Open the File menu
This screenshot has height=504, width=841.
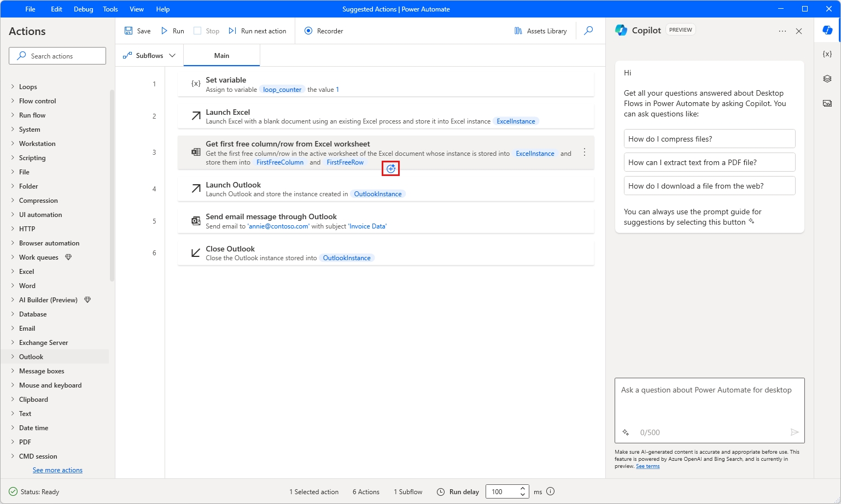tap(31, 9)
